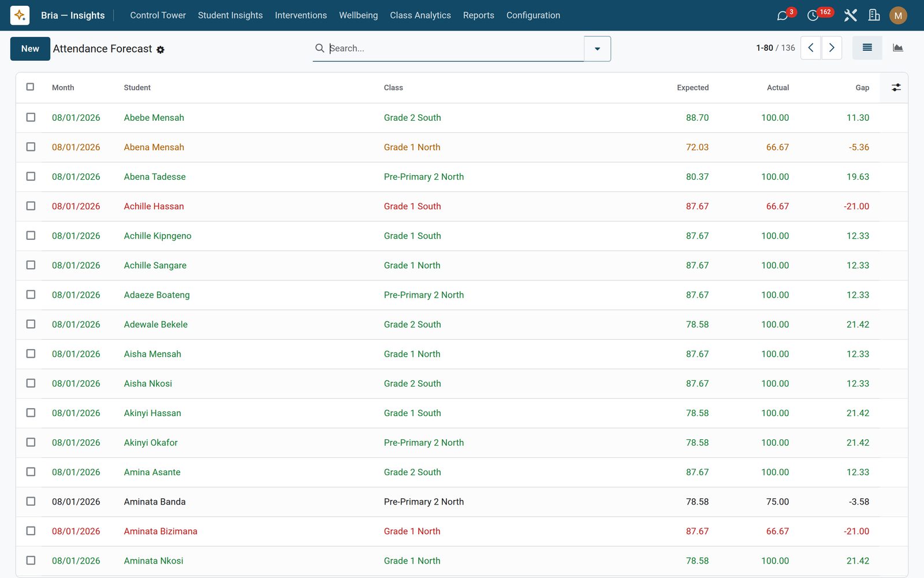The image size is (924, 578).
Task: Open the Class Analytics menu
Action: click(x=420, y=16)
